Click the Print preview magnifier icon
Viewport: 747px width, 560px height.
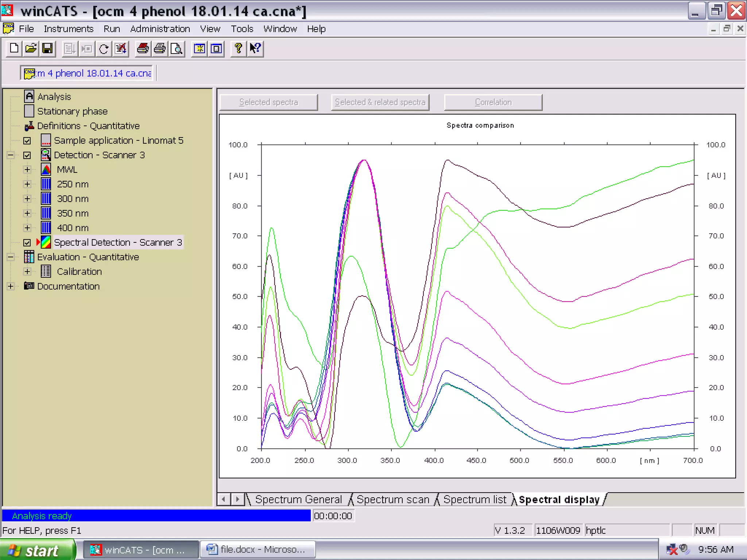click(177, 48)
